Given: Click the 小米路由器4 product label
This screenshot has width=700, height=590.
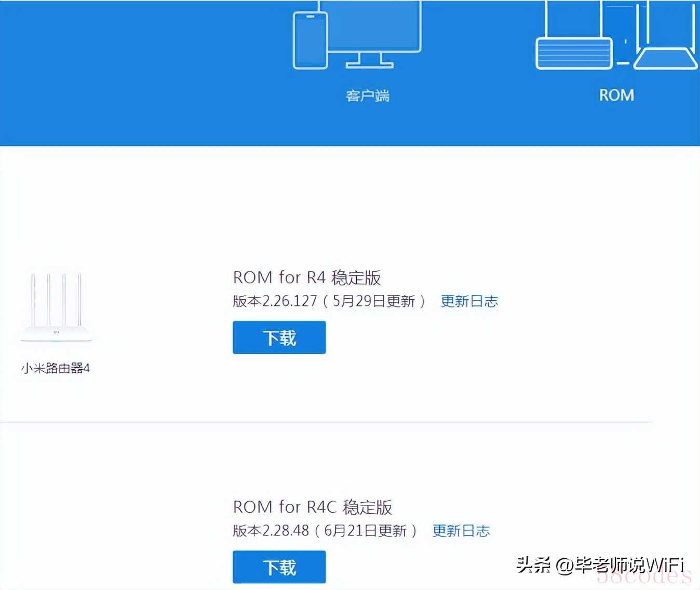Looking at the screenshot, I should (56, 368).
